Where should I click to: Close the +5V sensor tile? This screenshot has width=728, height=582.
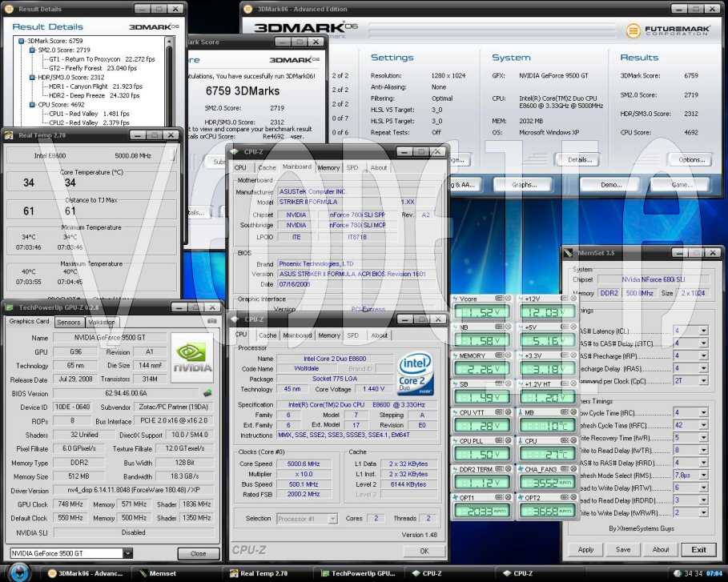click(573, 327)
